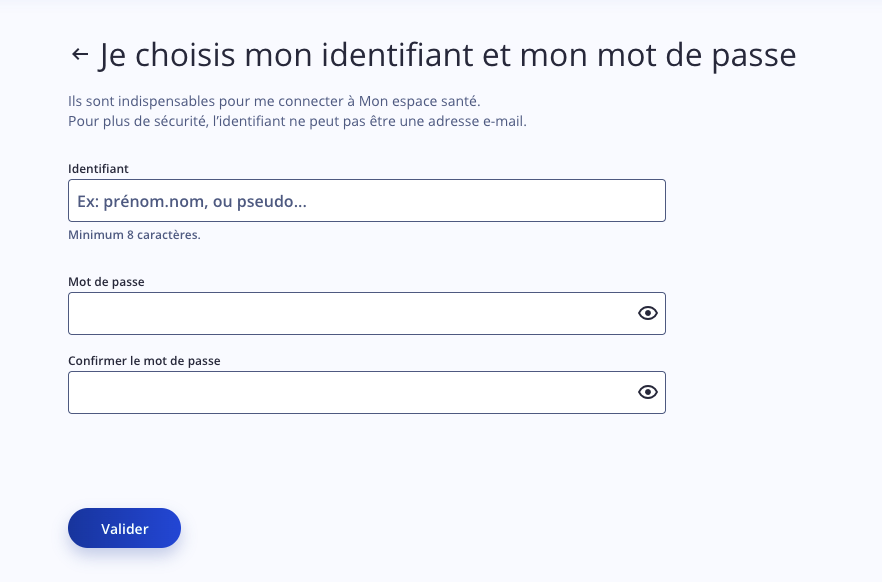Click the words "adresse e-mail" in notice
The image size is (882, 582).
click(476, 121)
